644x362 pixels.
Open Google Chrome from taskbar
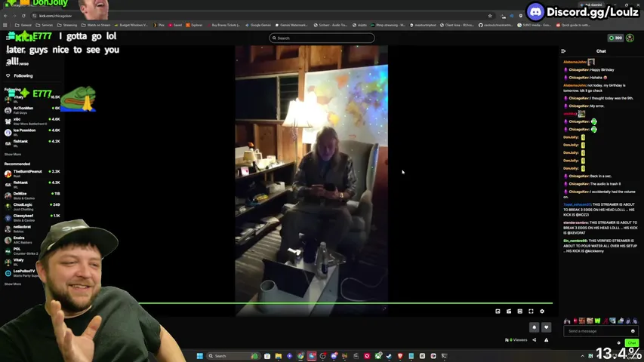coord(300,356)
